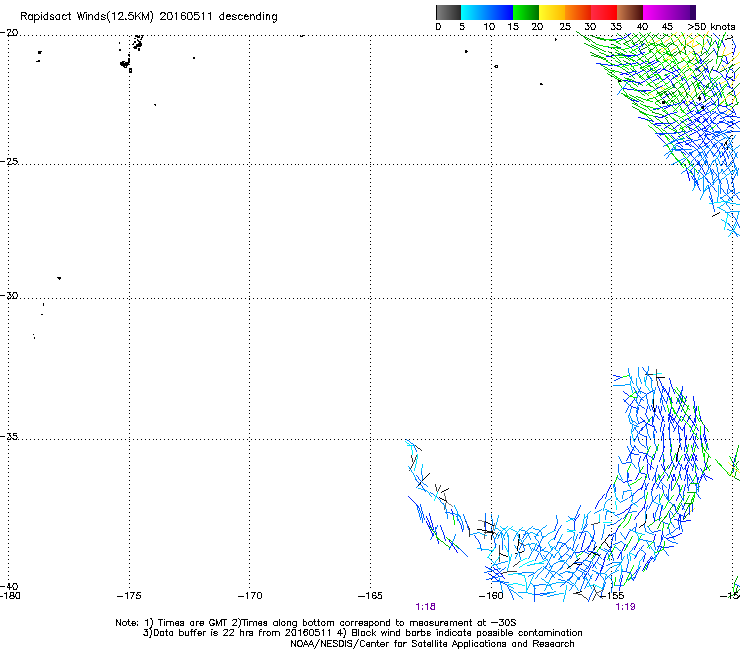Click the "-155" longitude label

tap(612, 596)
